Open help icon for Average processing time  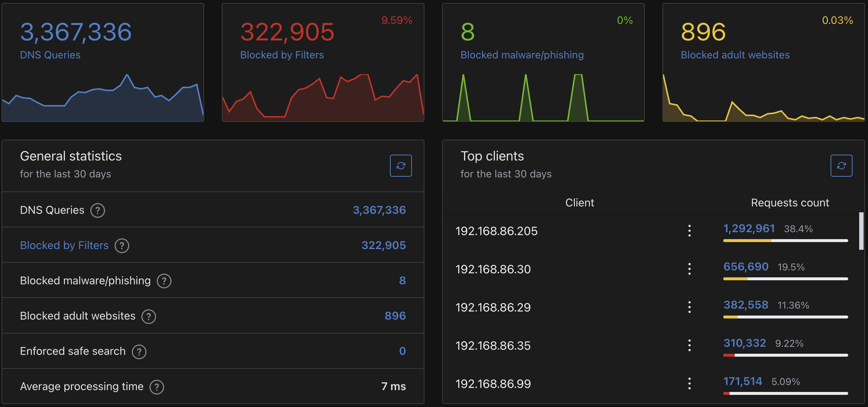pyautogui.click(x=157, y=387)
